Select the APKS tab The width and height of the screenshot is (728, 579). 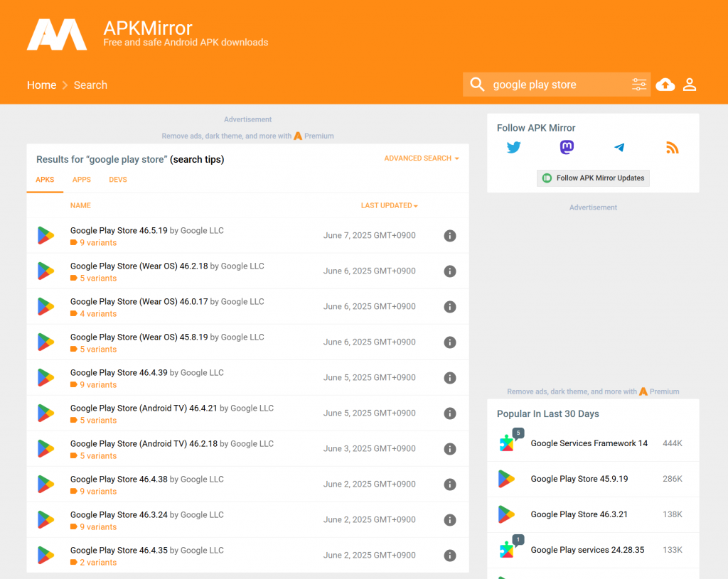pyautogui.click(x=45, y=180)
